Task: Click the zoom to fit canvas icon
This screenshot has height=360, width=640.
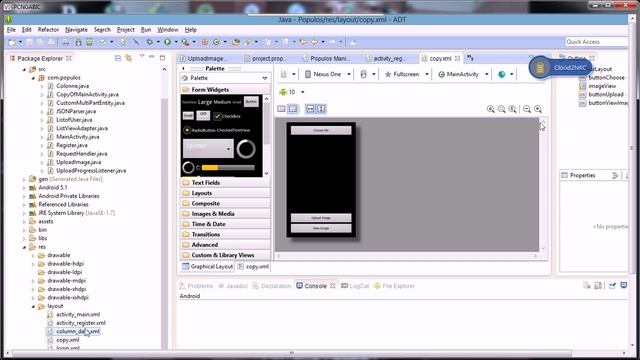Action: point(502,109)
